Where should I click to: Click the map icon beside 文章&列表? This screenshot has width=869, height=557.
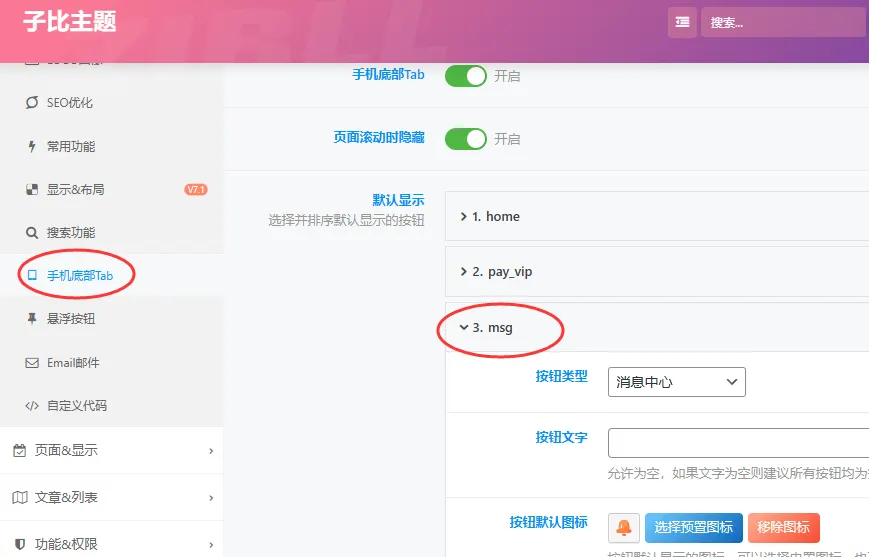click(20, 497)
